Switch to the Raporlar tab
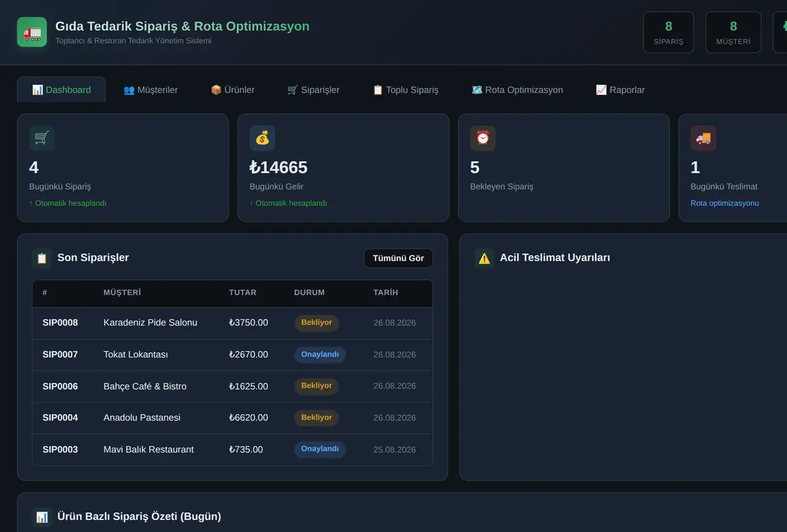787x532 pixels. (620, 90)
